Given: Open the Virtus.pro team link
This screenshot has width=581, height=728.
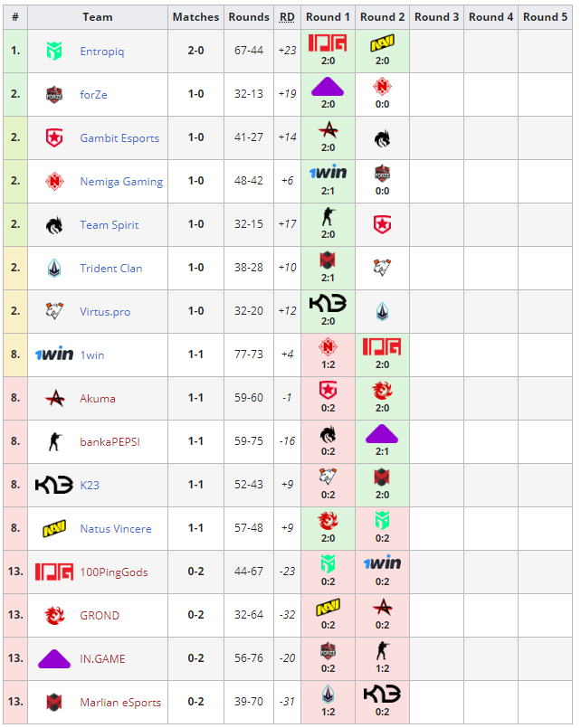Looking at the screenshot, I should [x=105, y=312].
